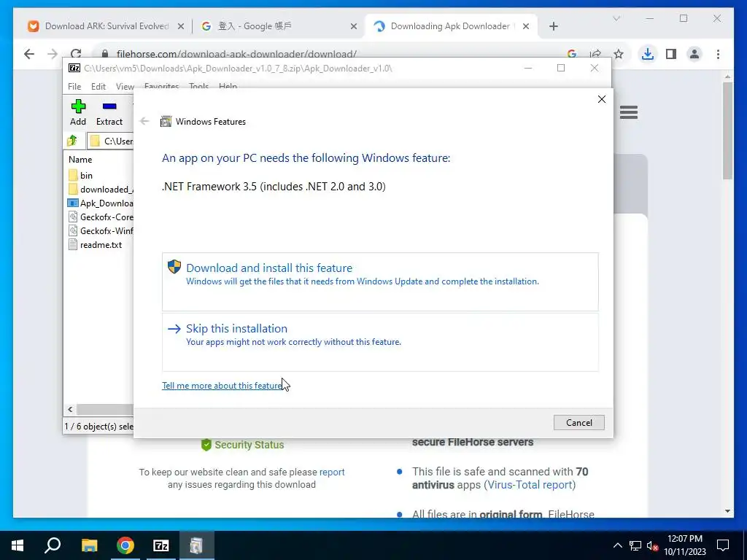Image resolution: width=747 pixels, height=560 pixels.
Task: Open the Tell me more about this feature link
Action: (222, 385)
